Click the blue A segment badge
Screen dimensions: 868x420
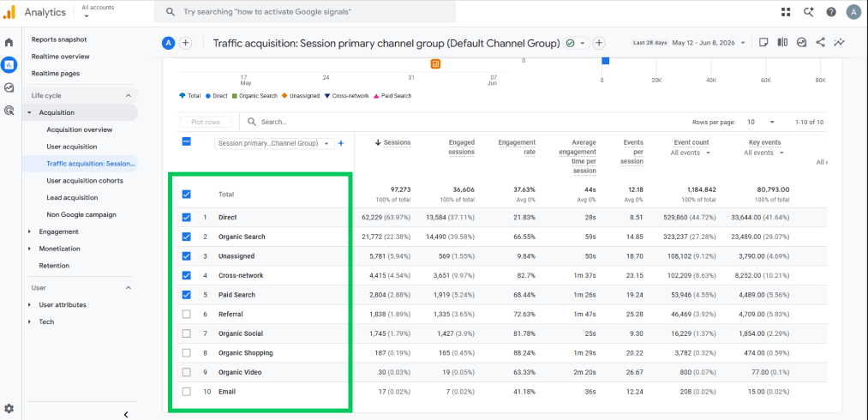(x=168, y=43)
